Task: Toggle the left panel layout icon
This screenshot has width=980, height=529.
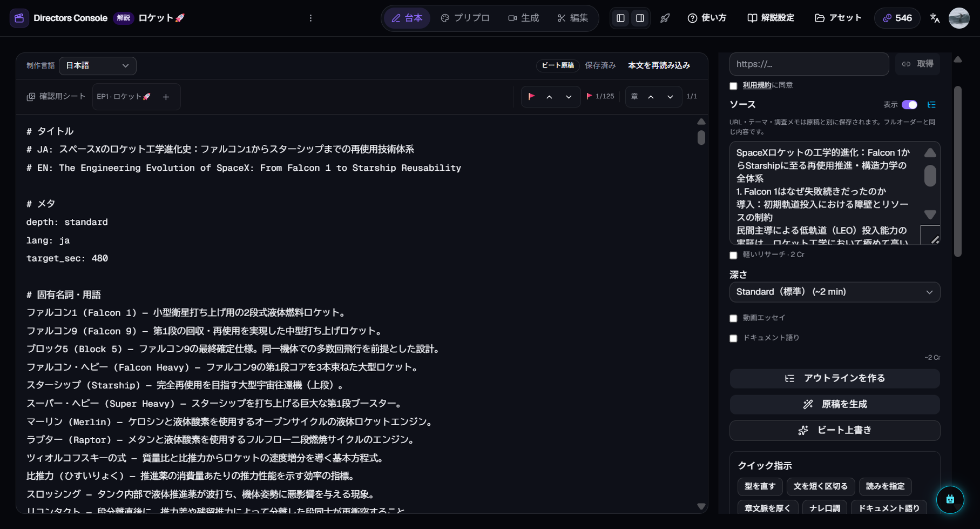Action: (x=620, y=18)
